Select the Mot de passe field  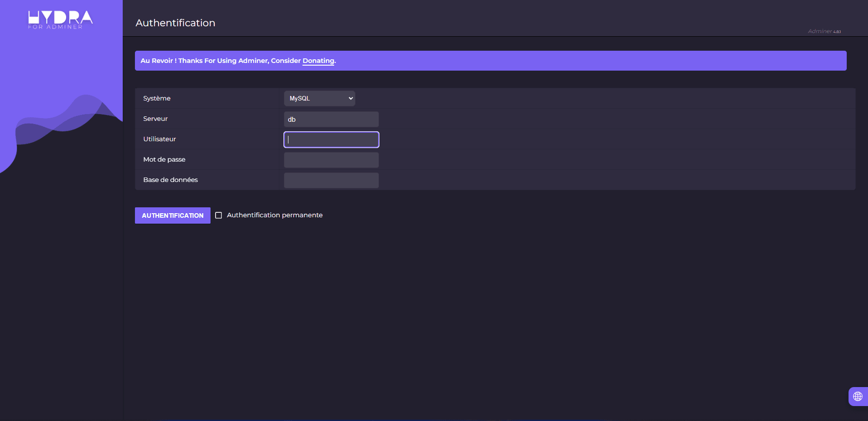click(331, 160)
